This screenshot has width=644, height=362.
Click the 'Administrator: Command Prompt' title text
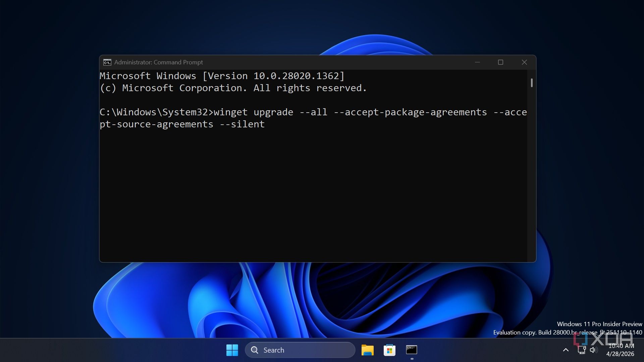tap(158, 62)
